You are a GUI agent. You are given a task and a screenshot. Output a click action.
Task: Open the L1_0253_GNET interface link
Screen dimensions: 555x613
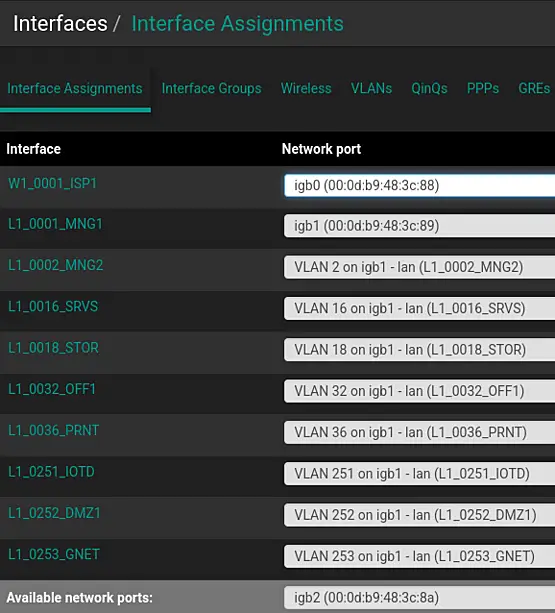coord(54,554)
